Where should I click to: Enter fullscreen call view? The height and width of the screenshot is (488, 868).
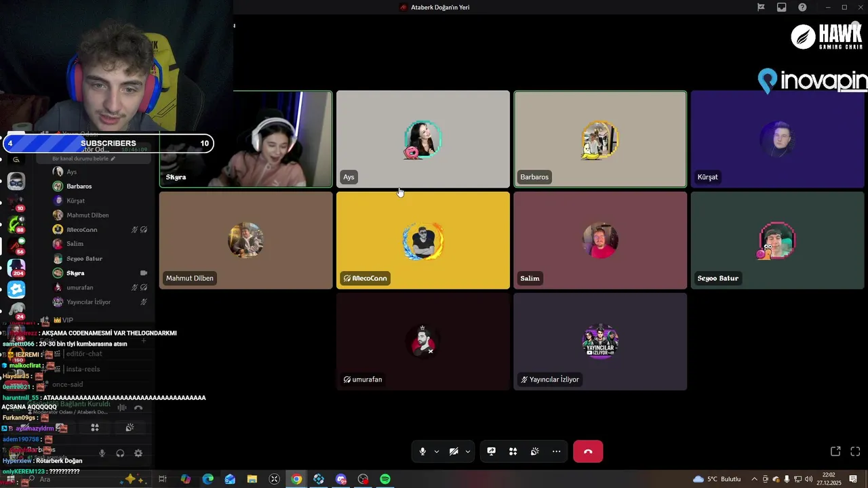point(855,451)
